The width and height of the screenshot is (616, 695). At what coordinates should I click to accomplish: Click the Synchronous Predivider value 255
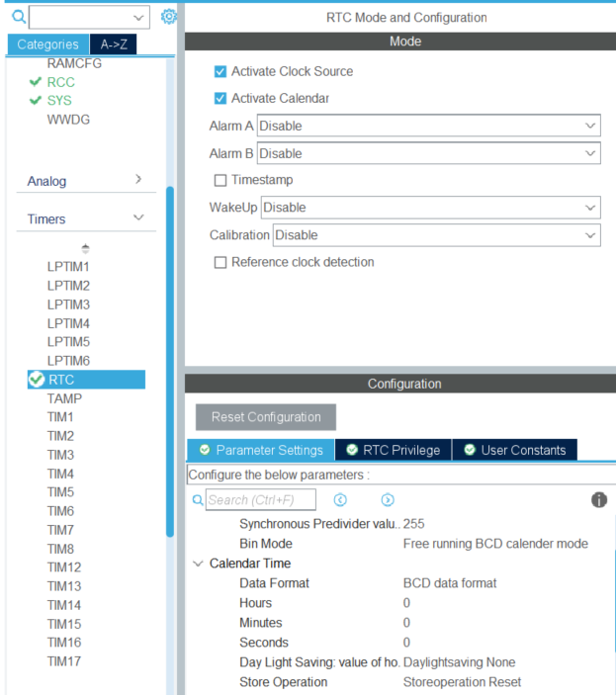point(414,524)
